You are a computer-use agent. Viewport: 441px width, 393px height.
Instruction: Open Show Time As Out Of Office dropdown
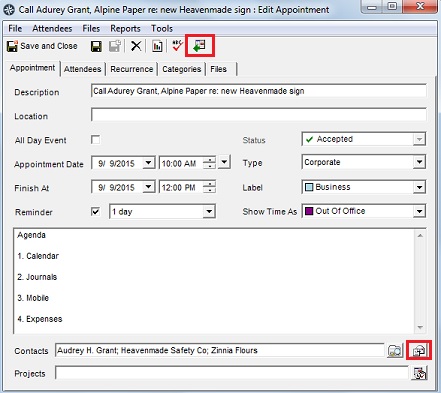[419, 211]
